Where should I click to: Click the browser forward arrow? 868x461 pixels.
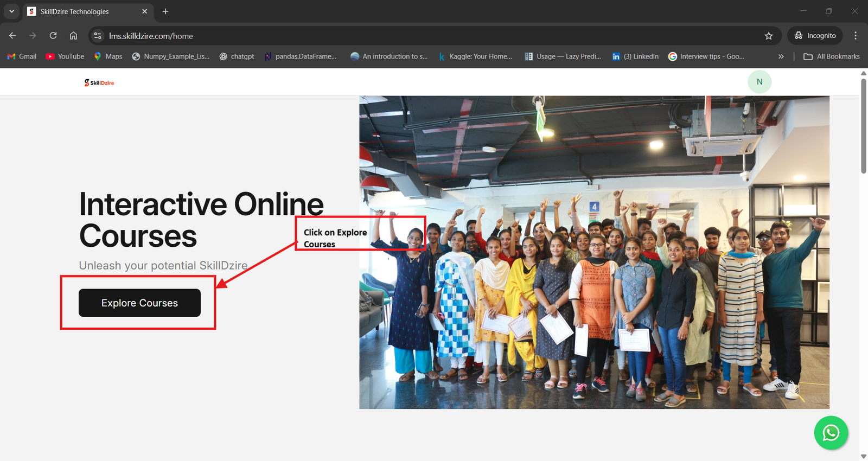[x=33, y=36]
